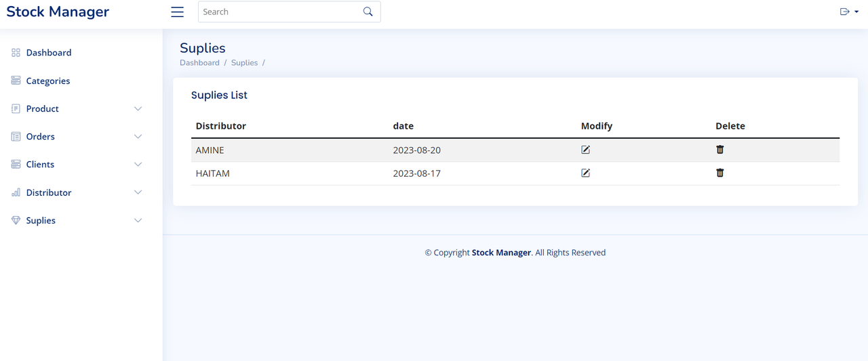Click the 2023-08-20 date cell
This screenshot has height=361, width=868.
pyautogui.click(x=417, y=150)
